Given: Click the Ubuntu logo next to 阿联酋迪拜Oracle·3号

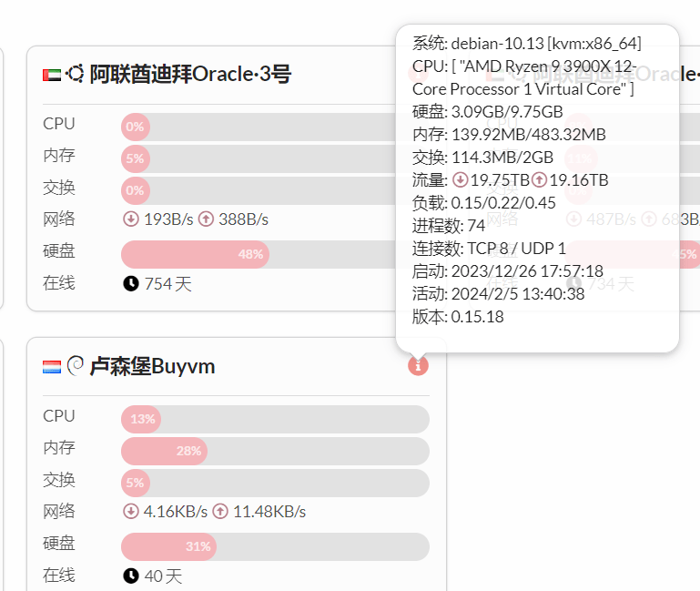Looking at the screenshot, I should 76,74.
